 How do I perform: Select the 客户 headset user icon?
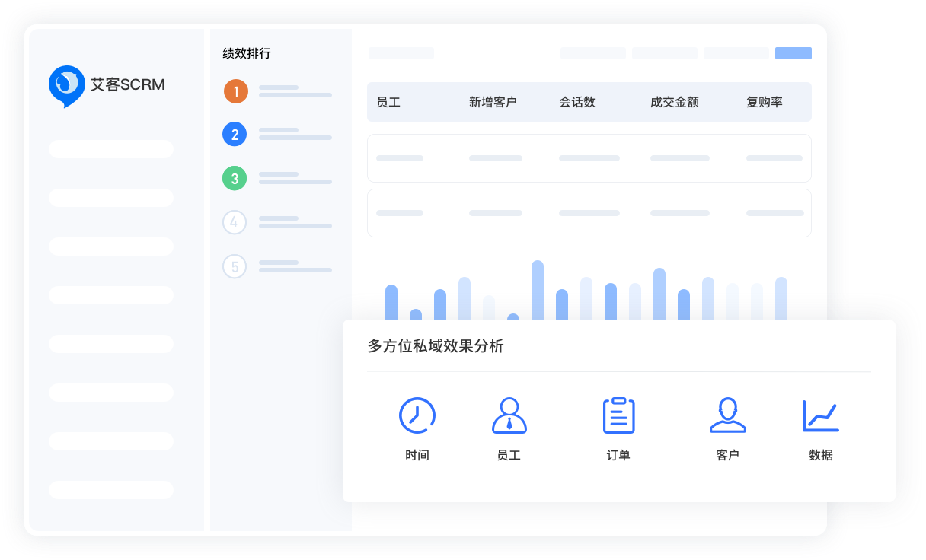[x=727, y=415]
